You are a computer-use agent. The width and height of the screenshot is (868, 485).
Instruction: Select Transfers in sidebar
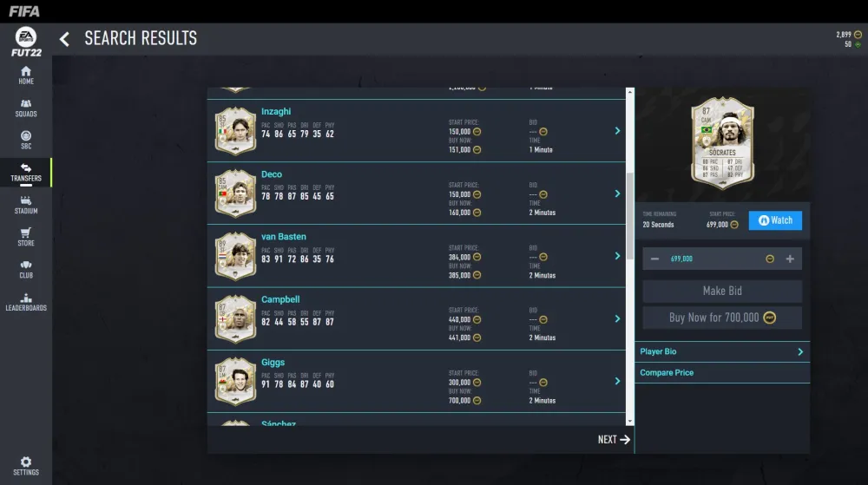point(26,173)
